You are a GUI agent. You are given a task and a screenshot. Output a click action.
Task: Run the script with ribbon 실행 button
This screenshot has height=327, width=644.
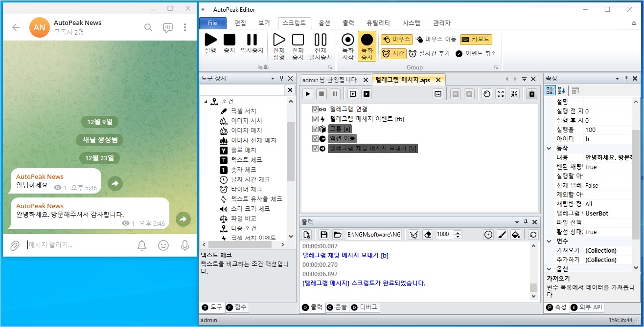(210, 43)
